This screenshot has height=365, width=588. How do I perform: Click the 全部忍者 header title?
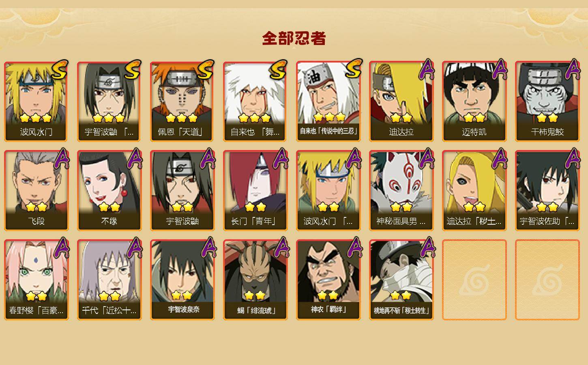(294, 39)
